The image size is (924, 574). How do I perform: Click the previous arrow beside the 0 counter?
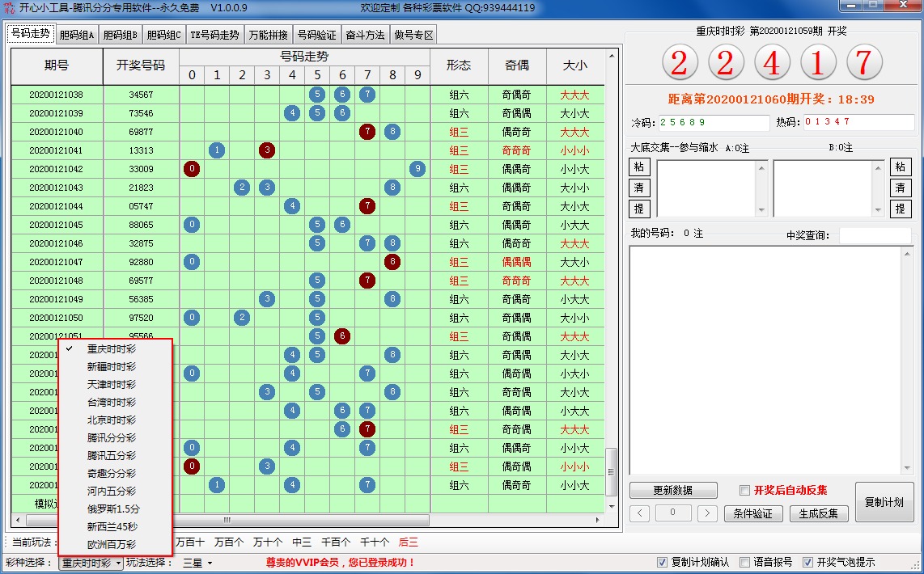pyautogui.click(x=639, y=513)
